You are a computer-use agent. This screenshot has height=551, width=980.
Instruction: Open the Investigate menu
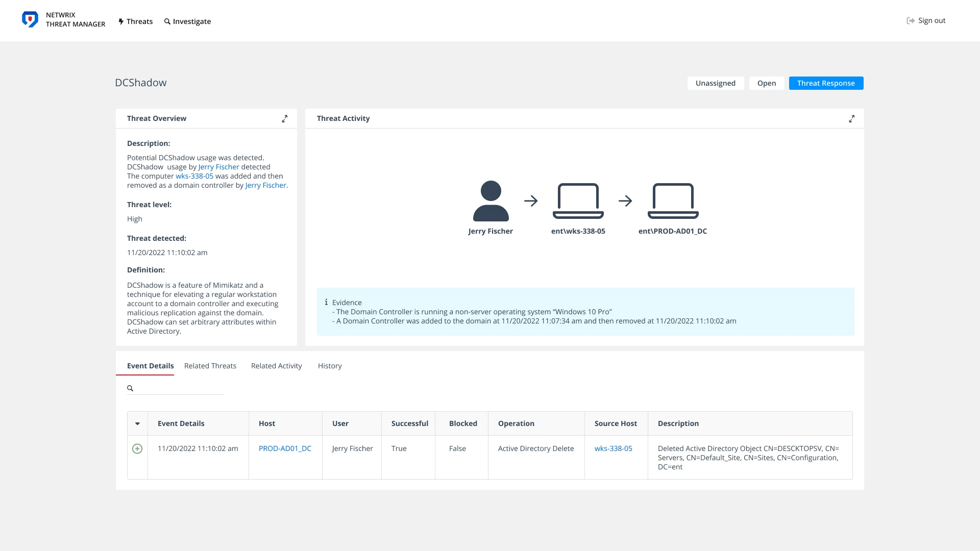pyautogui.click(x=187, y=21)
